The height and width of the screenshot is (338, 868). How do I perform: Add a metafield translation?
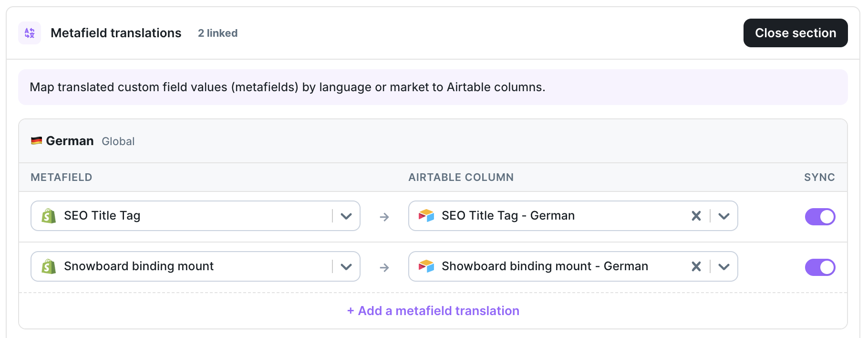pyautogui.click(x=433, y=311)
